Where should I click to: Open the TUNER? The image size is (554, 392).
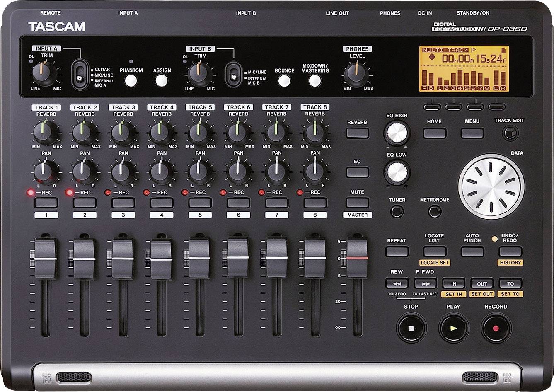pyautogui.click(x=397, y=212)
